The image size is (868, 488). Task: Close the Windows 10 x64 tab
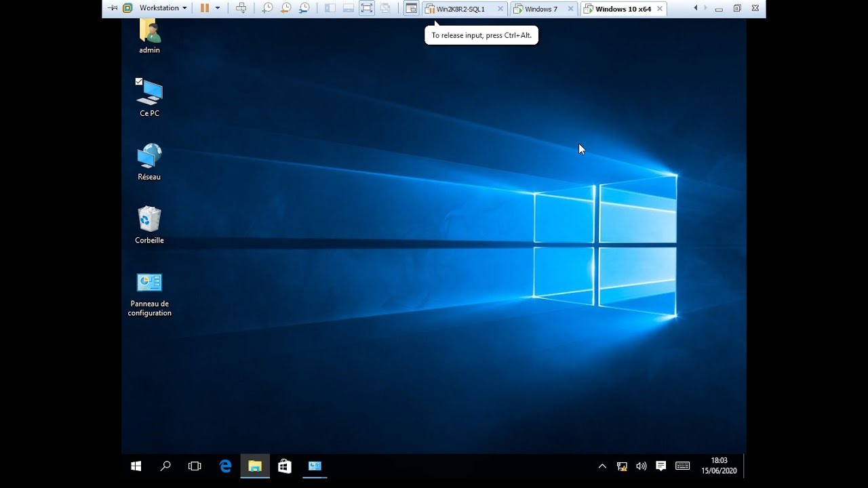[x=658, y=9]
